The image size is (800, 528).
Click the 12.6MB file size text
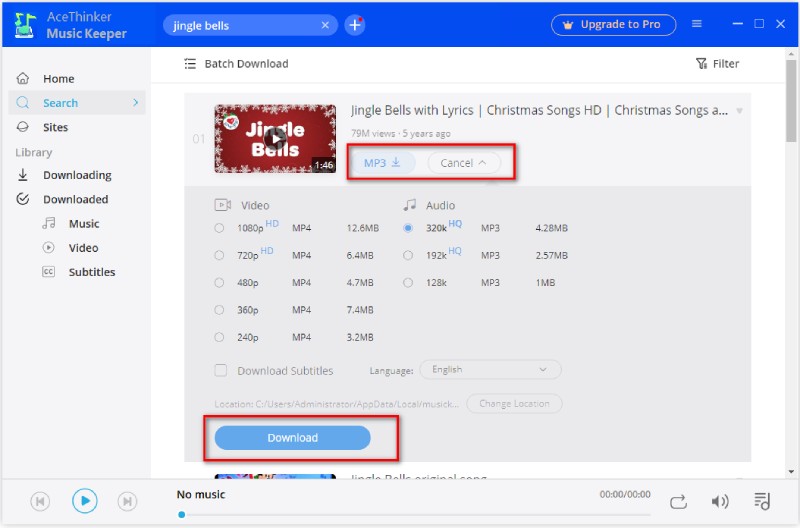click(x=363, y=228)
